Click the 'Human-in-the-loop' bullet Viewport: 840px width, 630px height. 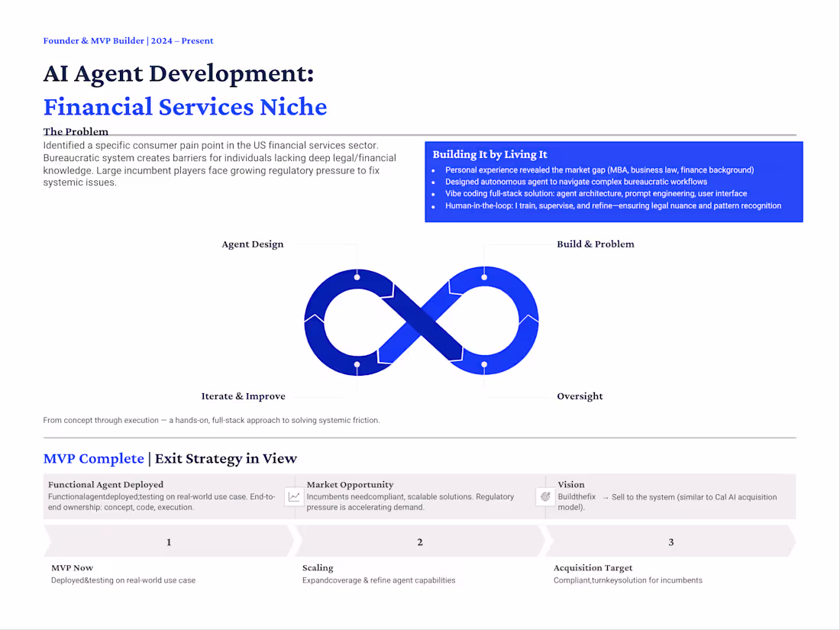click(613, 205)
